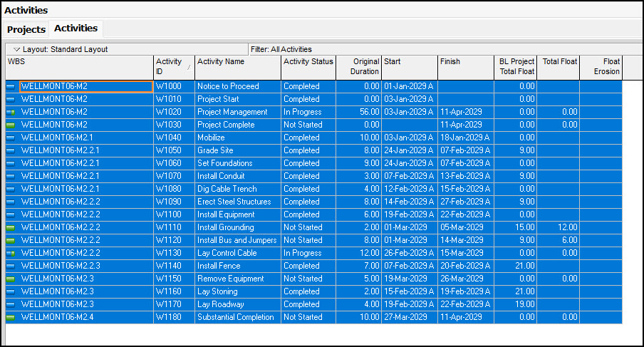The width and height of the screenshot is (644, 347).
Task: Click start date 27-Mar-2029 of W1180
Action: [x=405, y=317]
